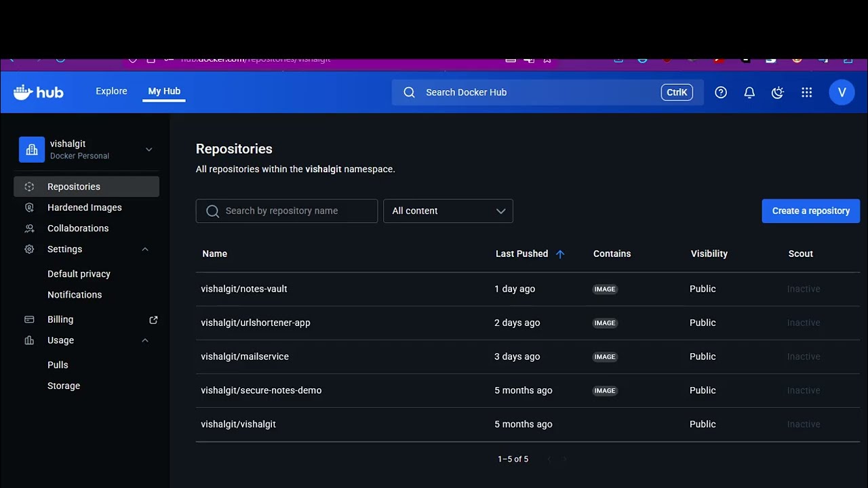Image resolution: width=868 pixels, height=488 pixels.
Task: Click the vishalgit organization building icon
Action: [32, 150]
